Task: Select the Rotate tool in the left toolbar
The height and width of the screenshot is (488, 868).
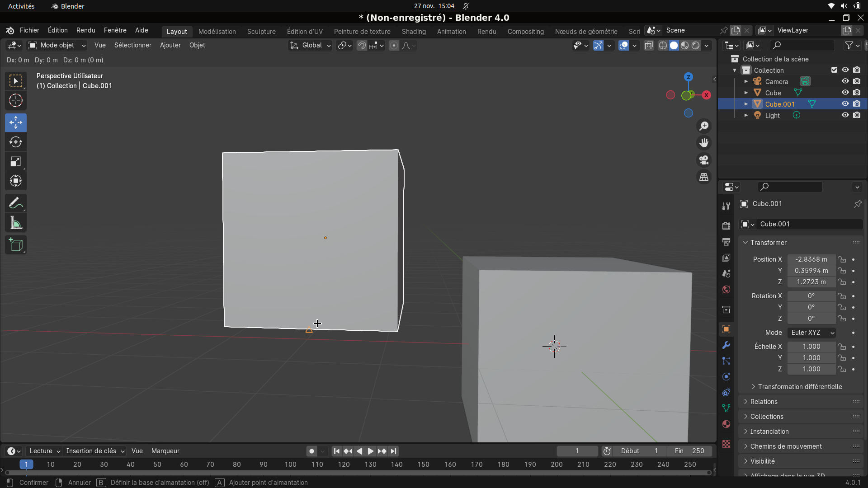Action: pyautogui.click(x=16, y=142)
